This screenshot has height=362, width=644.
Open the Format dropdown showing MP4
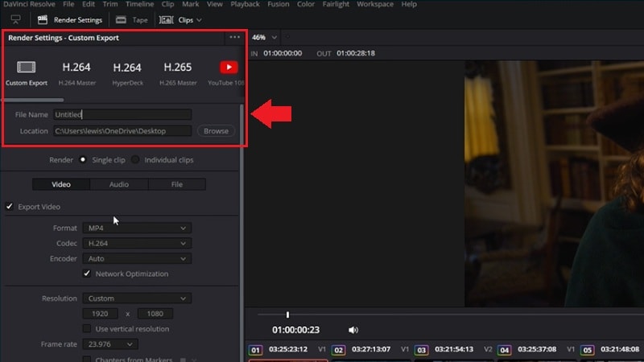click(137, 228)
